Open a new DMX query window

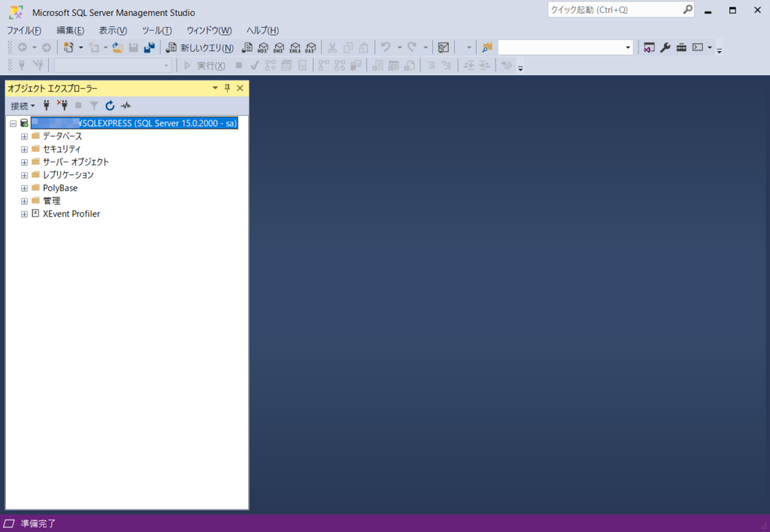point(278,47)
